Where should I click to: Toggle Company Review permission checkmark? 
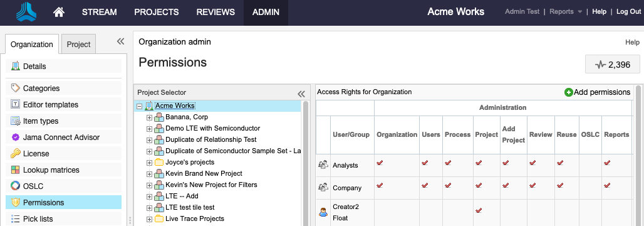(532, 186)
